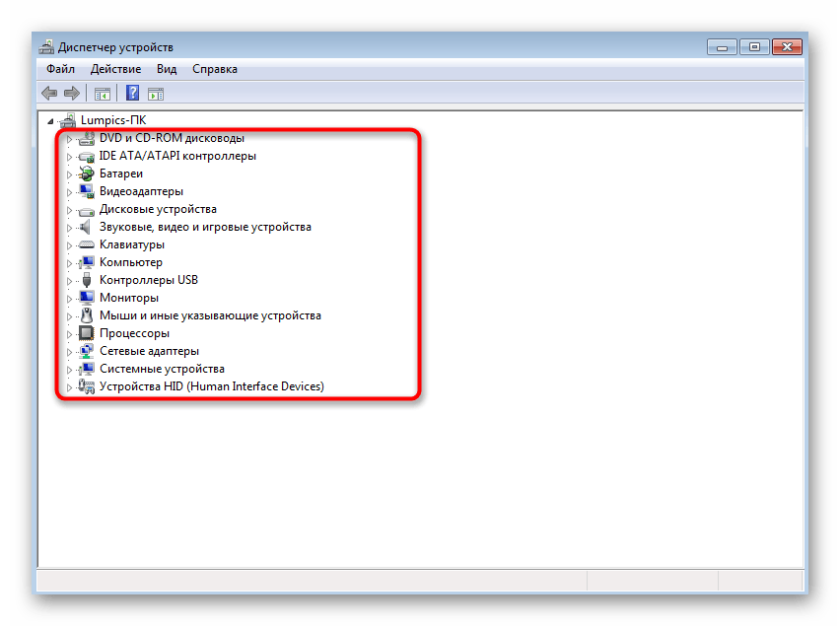Select the 'Батареи' text

[121, 174]
